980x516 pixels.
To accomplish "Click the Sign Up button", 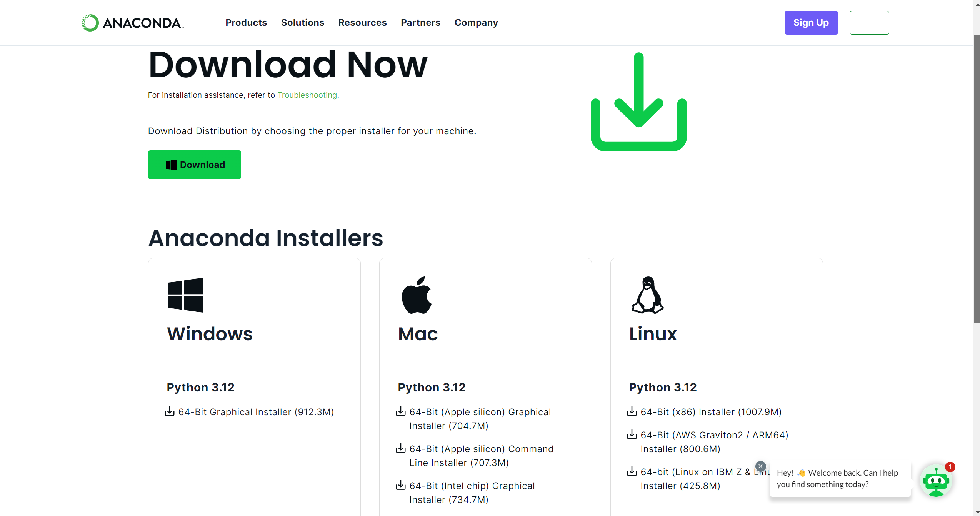I will (x=811, y=23).
